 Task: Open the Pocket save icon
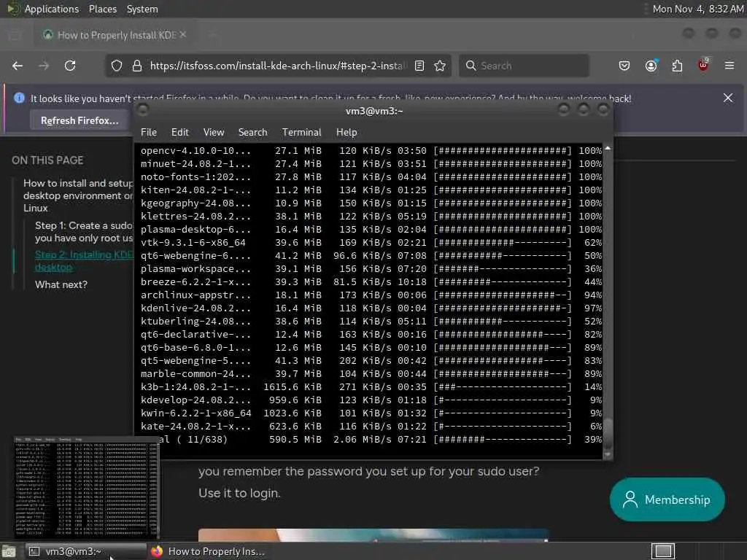[624, 66]
